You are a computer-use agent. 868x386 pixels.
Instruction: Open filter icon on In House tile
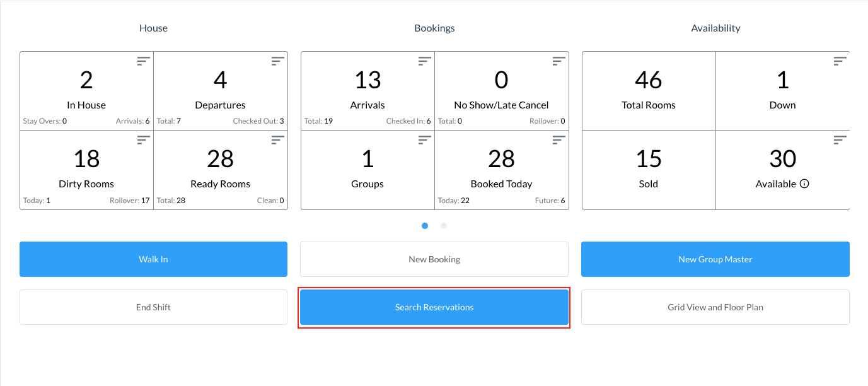click(x=144, y=61)
